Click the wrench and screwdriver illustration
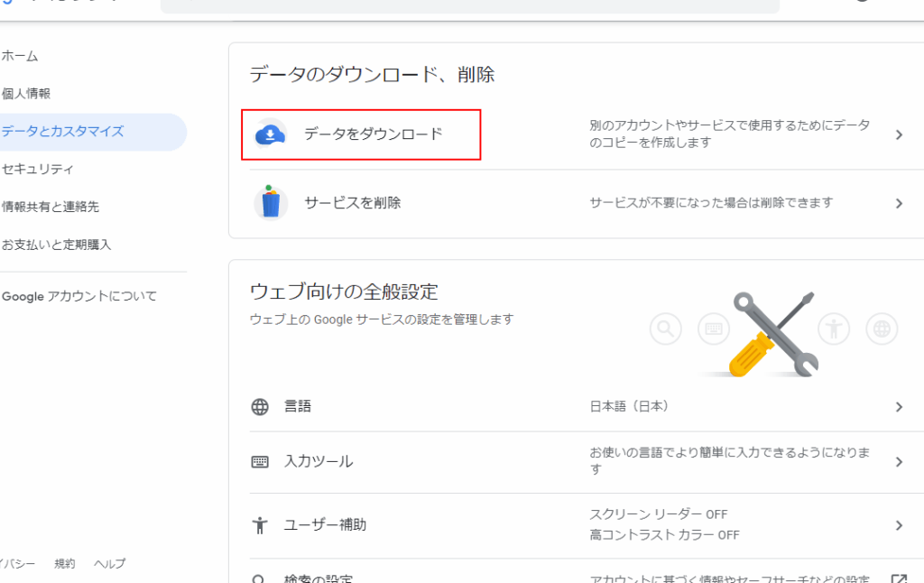 772,334
